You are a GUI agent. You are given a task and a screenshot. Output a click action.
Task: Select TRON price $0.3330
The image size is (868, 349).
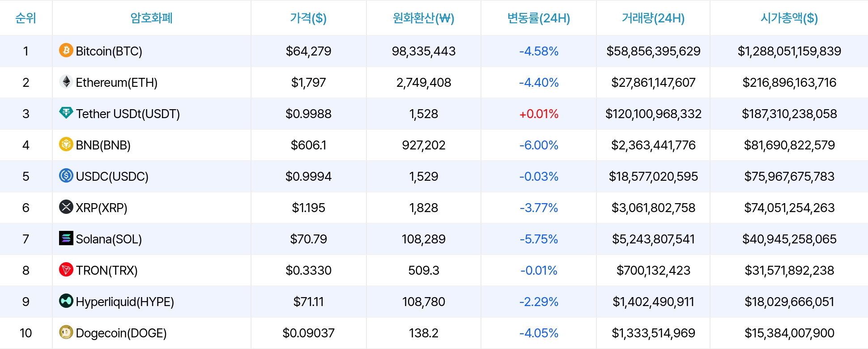309,270
